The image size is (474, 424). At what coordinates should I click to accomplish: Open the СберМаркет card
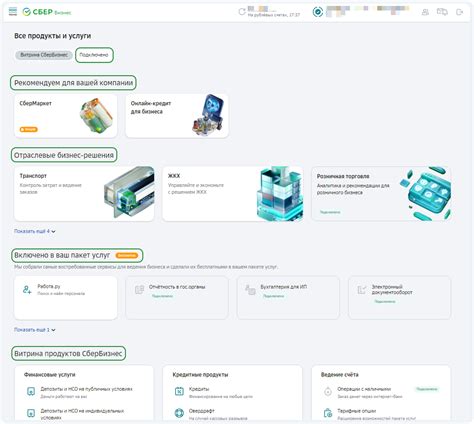[66, 116]
